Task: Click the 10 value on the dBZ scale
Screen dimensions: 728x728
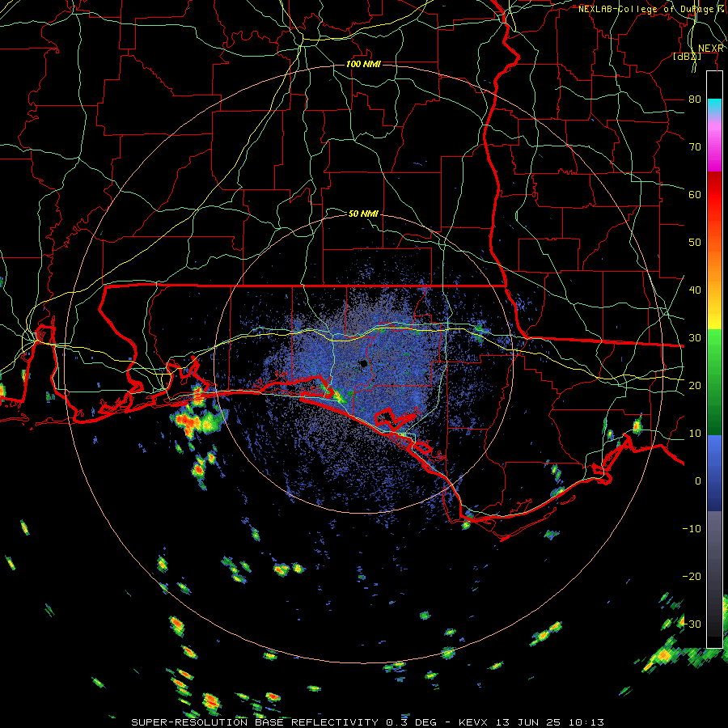Action: (x=695, y=434)
